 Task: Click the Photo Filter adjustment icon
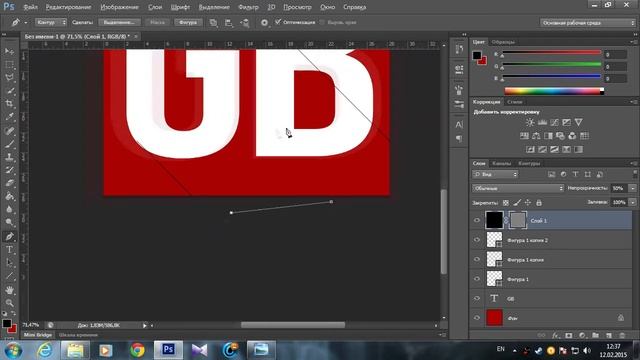click(x=560, y=136)
